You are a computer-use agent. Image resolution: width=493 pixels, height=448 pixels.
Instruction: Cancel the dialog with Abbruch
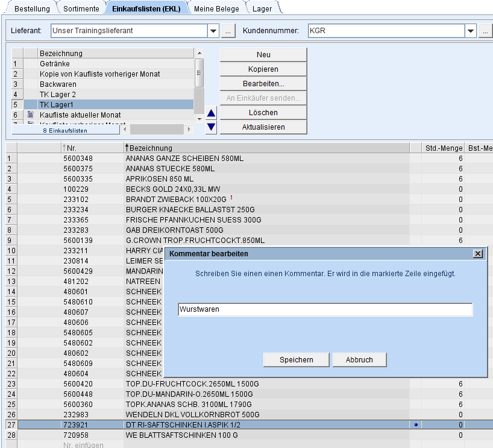click(359, 359)
